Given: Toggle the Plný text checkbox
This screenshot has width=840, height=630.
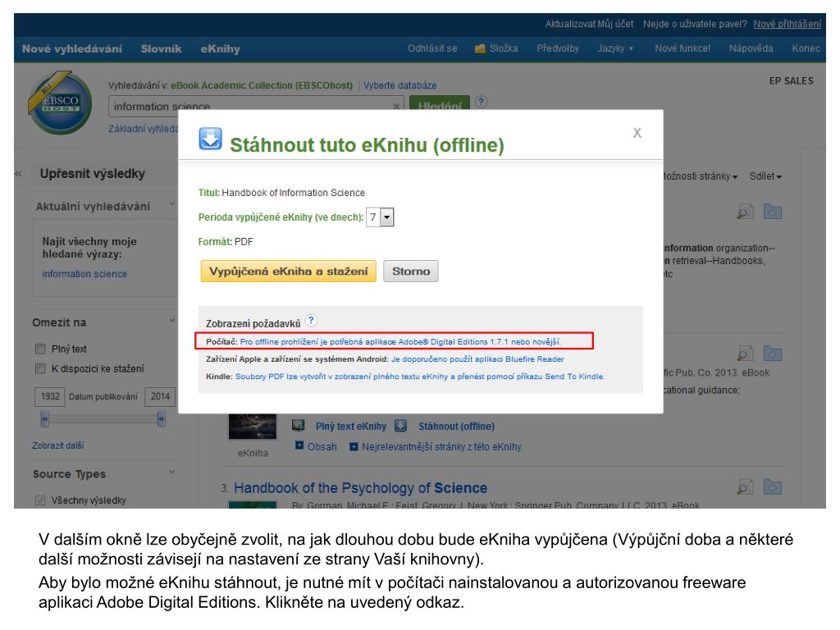Looking at the screenshot, I should tap(40, 349).
